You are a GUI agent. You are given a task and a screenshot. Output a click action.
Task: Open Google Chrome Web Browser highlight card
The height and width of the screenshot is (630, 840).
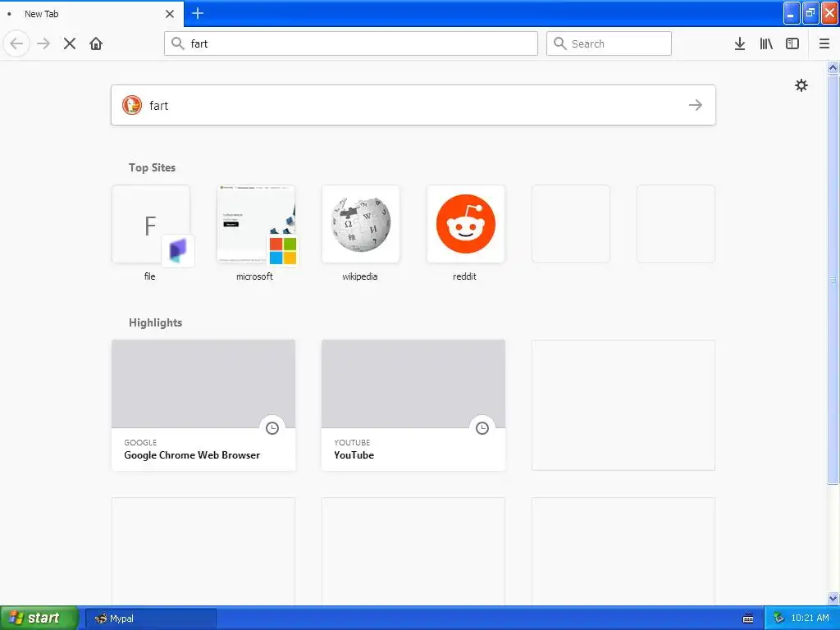(203, 405)
